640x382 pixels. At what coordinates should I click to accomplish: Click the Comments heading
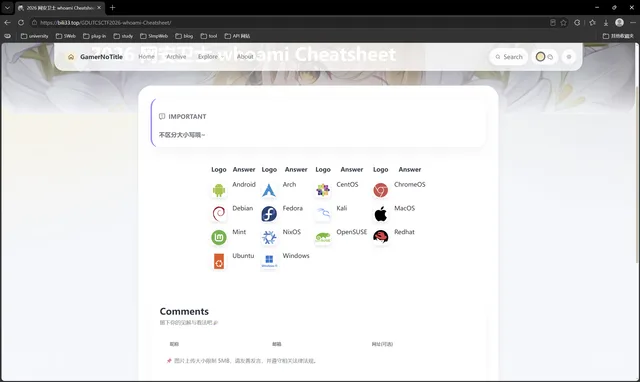coord(184,311)
